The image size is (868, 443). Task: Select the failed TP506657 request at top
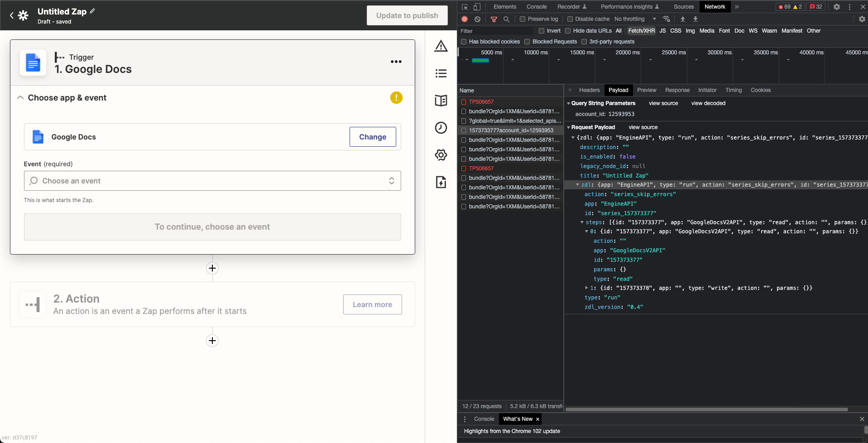click(x=481, y=102)
